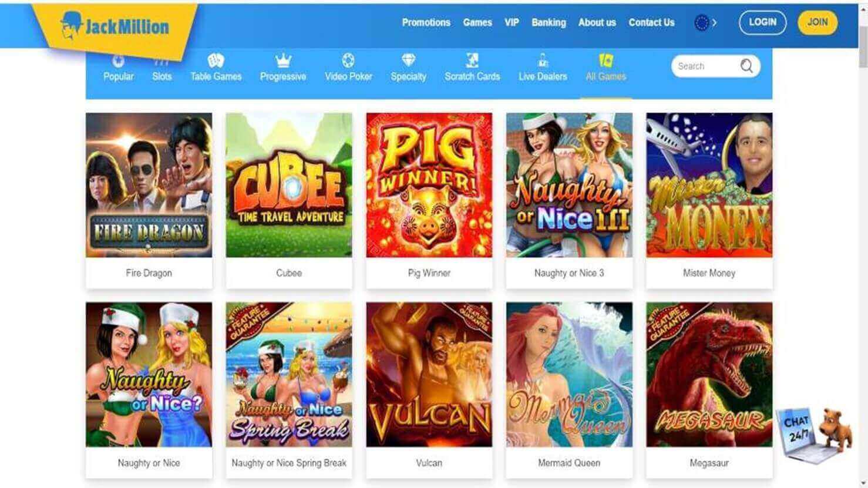Open the Scratch Cards category icon
Image resolution: width=868 pixels, height=488 pixels.
pos(472,60)
